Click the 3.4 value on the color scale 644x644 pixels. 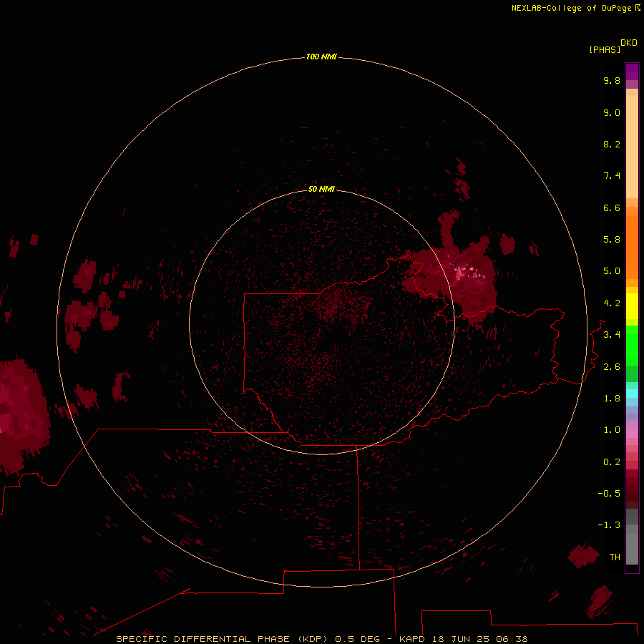coord(612,335)
